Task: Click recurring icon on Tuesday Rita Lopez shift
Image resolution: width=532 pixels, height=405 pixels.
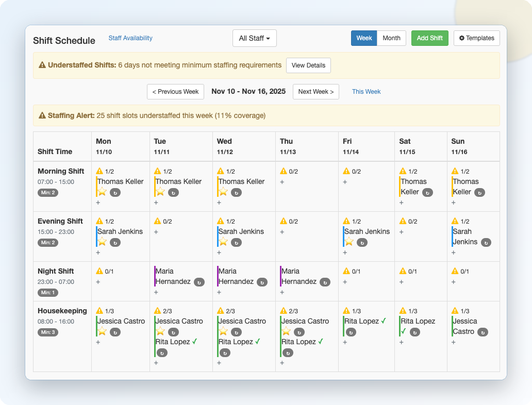Action: point(162,353)
